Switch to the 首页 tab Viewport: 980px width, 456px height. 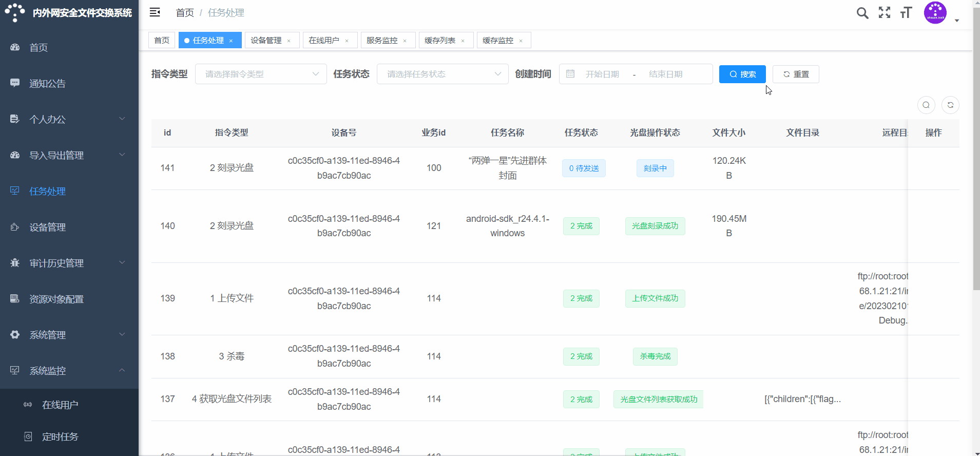click(162, 40)
